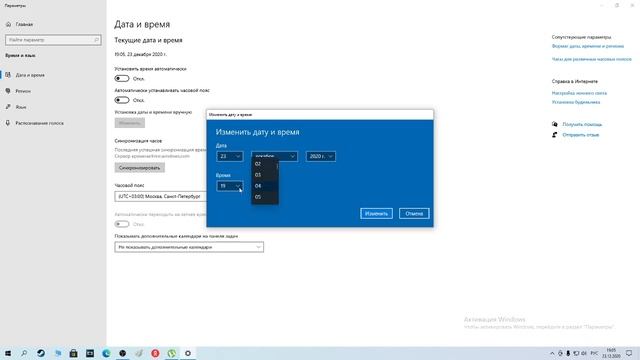The width and height of the screenshot is (640, 360).
Task: Toggle the greyed-out daylight saving switch
Action: [x=122, y=224]
